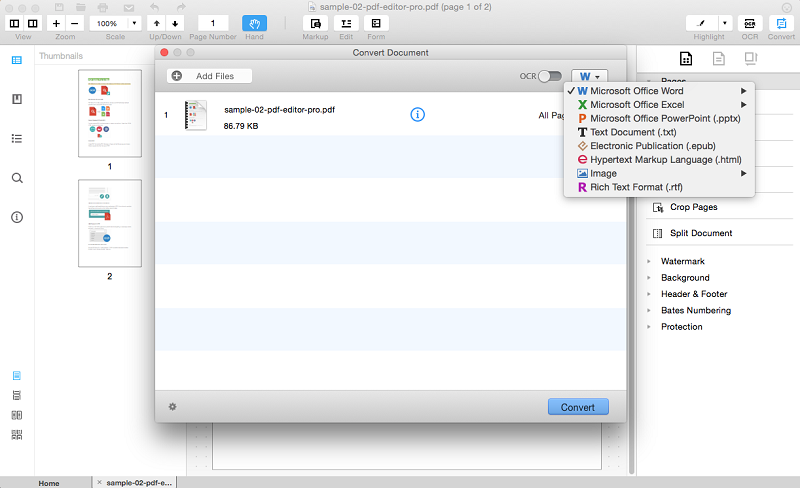Open the output format W dropdown

click(x=589, y=76)
